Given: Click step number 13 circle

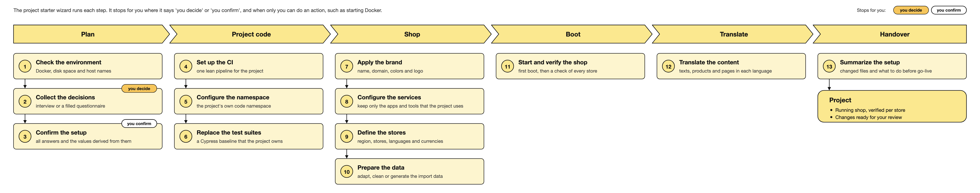Looking at the screenshot, I should 829,66.
